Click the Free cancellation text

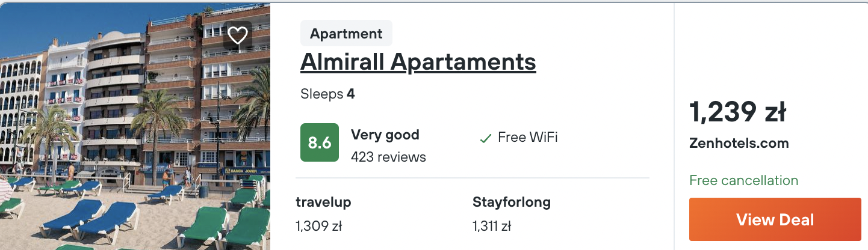(x=743, y=180)
